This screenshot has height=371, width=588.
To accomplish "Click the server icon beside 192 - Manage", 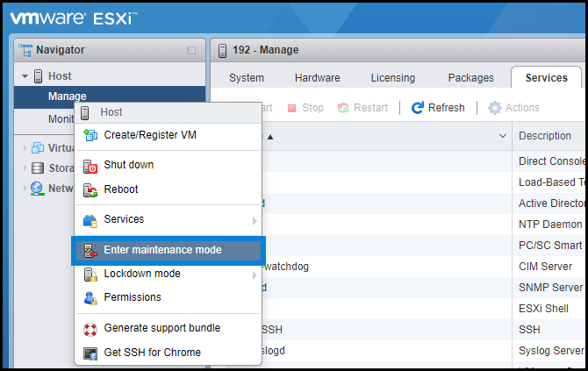I will coord(222,51).
